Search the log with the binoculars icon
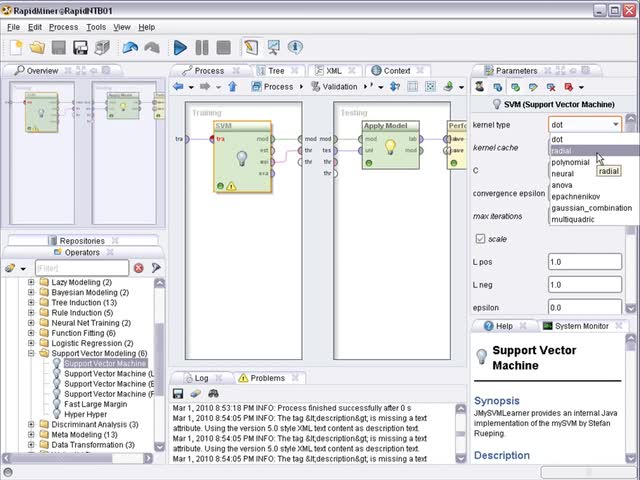This screenshot has height=480, width=640. tap(213, 393)
